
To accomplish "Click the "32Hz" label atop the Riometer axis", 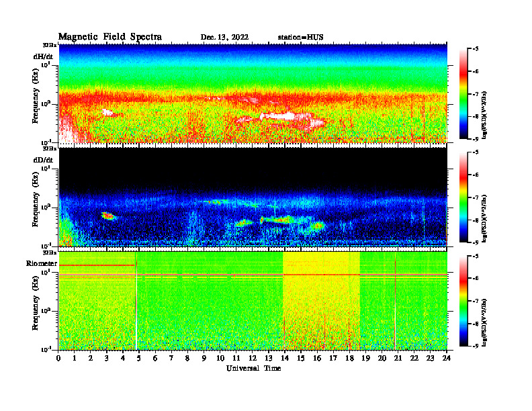I will (x=50, y=253).
